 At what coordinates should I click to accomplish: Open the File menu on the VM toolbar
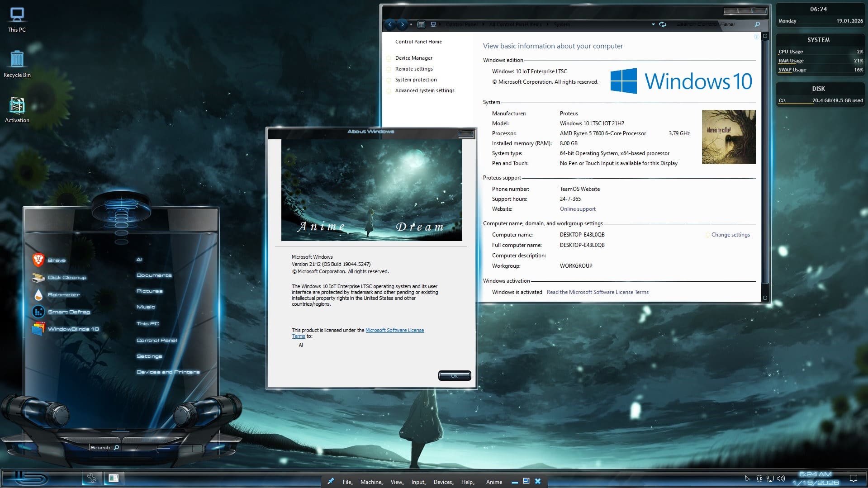[347, 482]
